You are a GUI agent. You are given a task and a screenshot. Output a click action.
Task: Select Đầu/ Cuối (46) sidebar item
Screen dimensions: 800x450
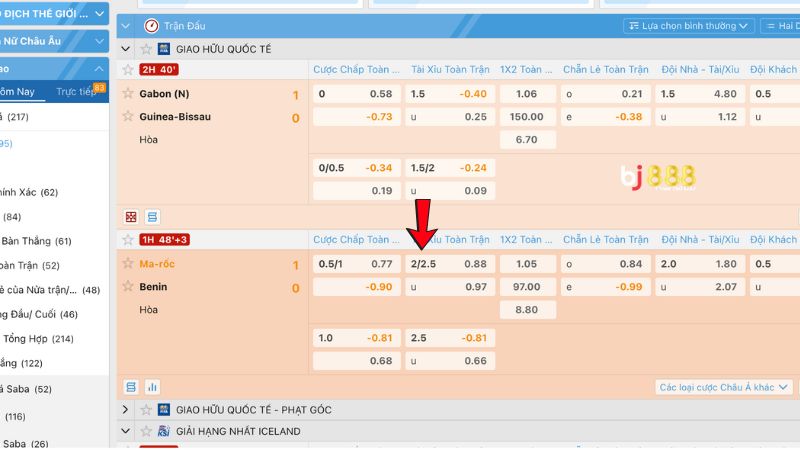tap(39, 314)
